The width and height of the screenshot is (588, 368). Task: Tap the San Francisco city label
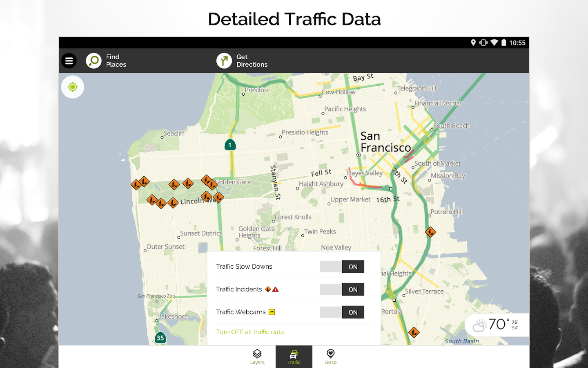coord(385,142)
